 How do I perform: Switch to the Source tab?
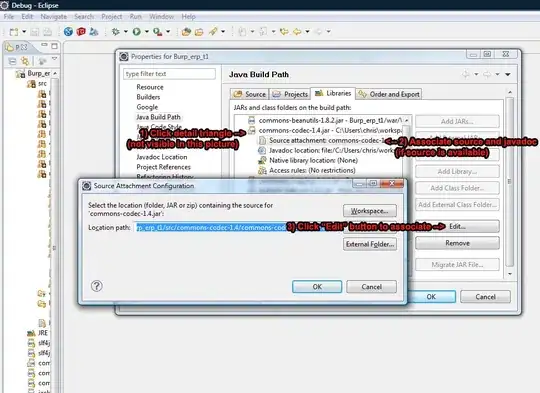[250, 94]
